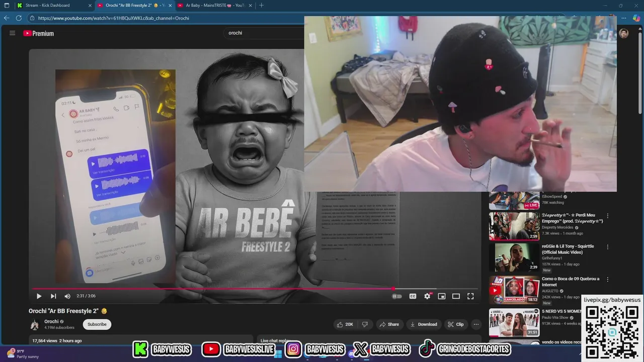Viewport: 644px width, 362px height.
Task: Share the video
Action: coord(389,324)
